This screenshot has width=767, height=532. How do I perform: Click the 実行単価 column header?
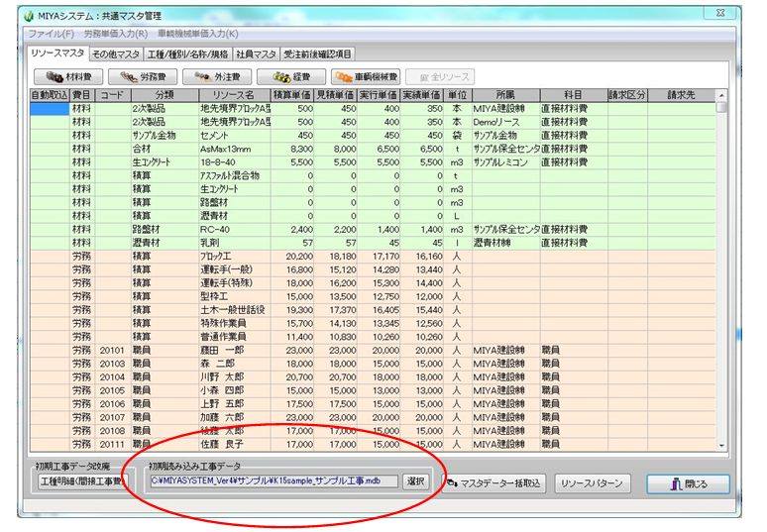coord(379,95)
